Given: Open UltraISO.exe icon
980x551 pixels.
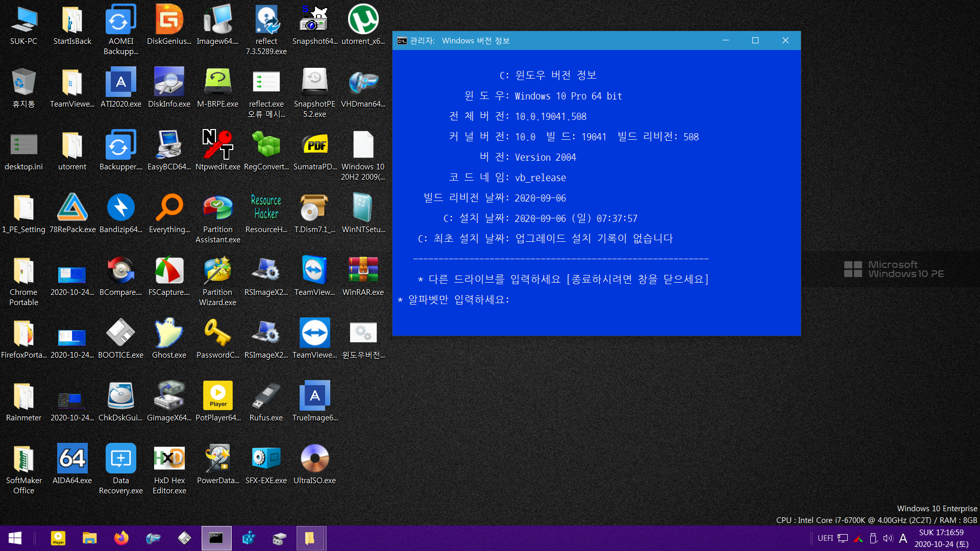Looking at the screenshot, I should 314,464.
